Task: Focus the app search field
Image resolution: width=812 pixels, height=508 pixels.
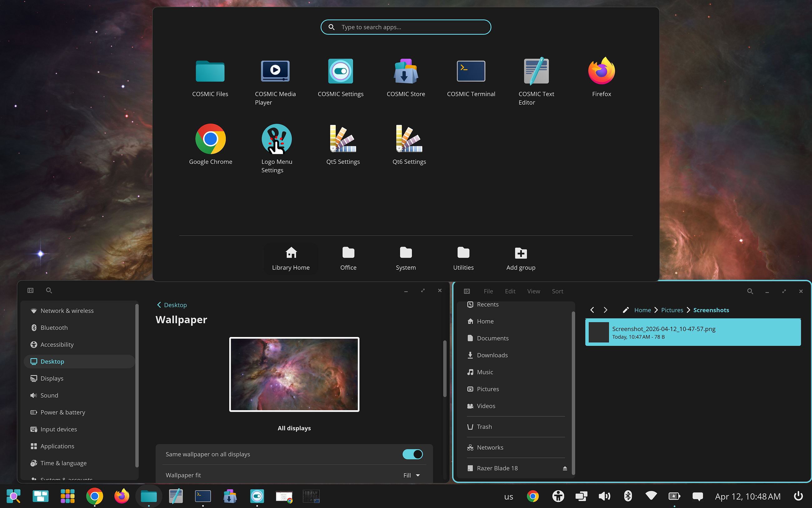Action: [x=406, y=27]
